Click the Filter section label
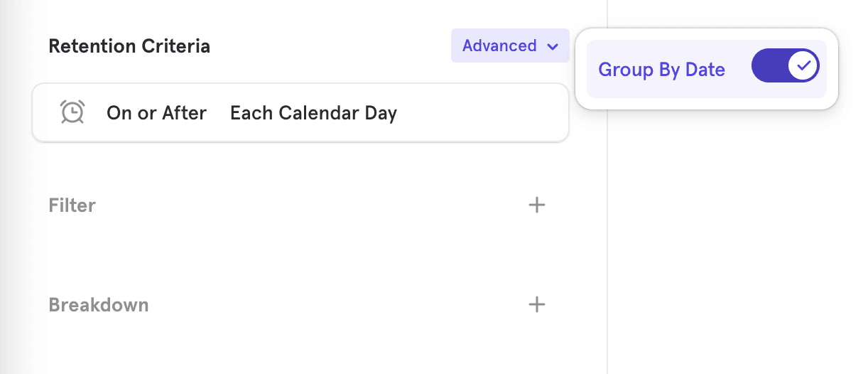This screenshot has height=374, width=868. (x=72, y=205)
